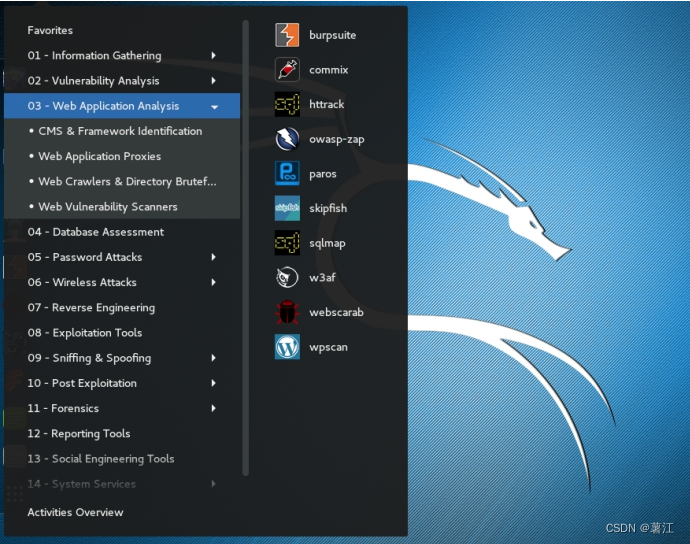Open 08 - Exploitation Tools category
Image resolution: width=690 pixels, height=544 pixels.
tap(122, 333)
